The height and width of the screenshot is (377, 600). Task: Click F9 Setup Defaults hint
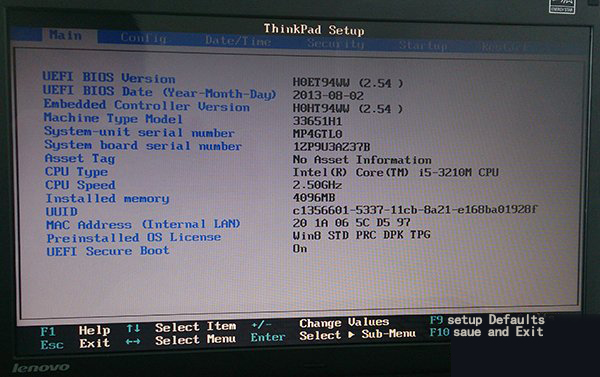(x=487, y=320)
